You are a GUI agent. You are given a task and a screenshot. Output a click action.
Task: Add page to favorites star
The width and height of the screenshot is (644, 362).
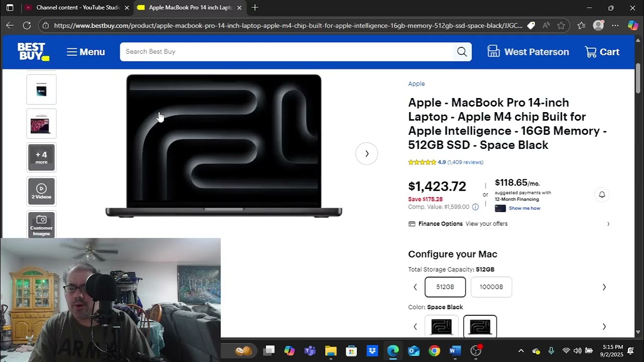(x=561, y=25)
